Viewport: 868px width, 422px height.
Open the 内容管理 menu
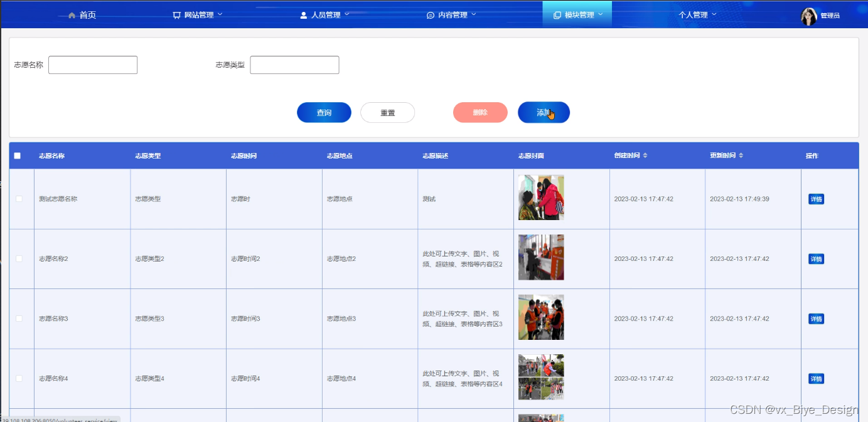451,15
